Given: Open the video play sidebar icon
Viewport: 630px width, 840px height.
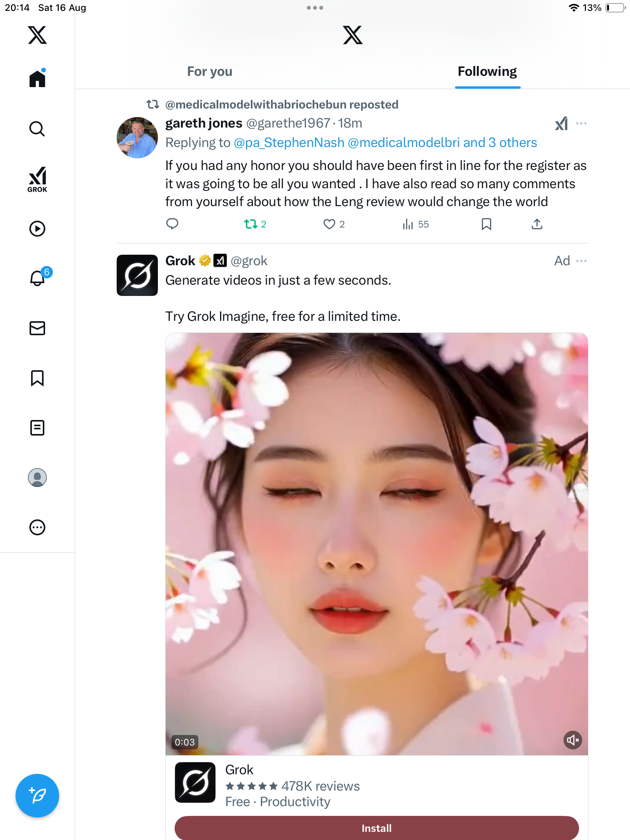Looking at the screenshot, I should 37,229.
